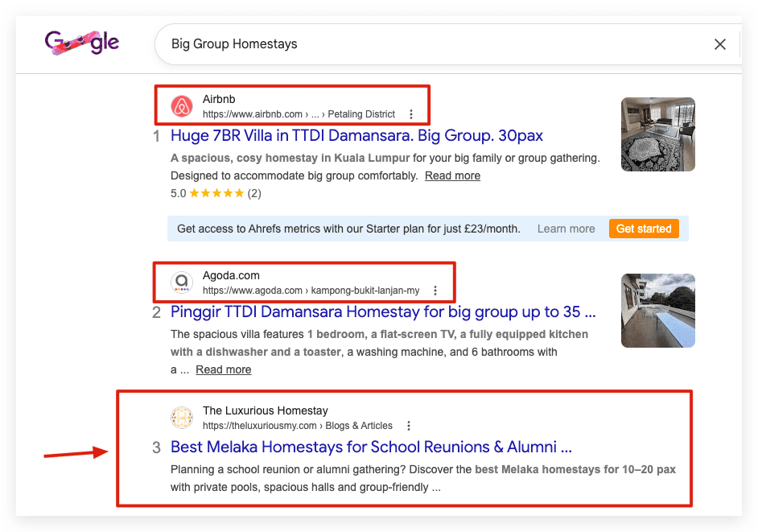The height and width of the screenshot is (532, 758).
Task: Click Learn more in Ahrefs banner
Action: 566,229
